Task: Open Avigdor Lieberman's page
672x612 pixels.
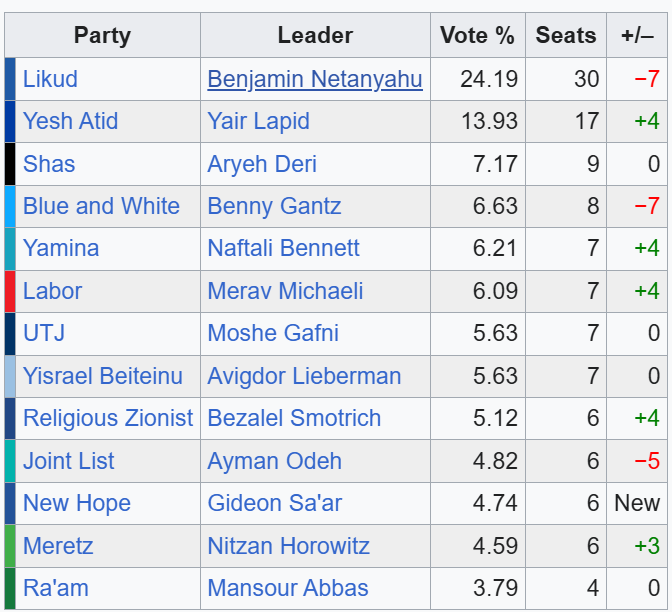Action: (304, 376)
